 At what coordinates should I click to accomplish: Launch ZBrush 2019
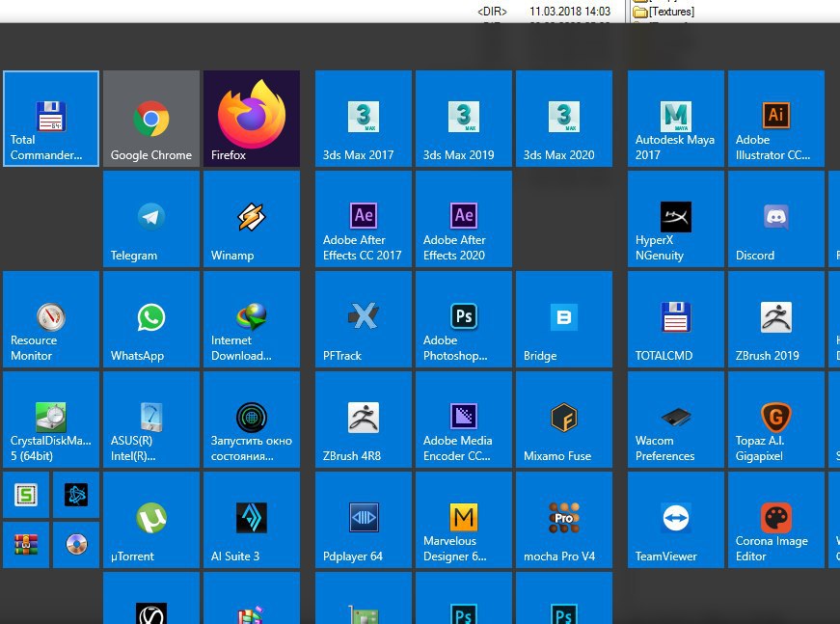point(775,319)
